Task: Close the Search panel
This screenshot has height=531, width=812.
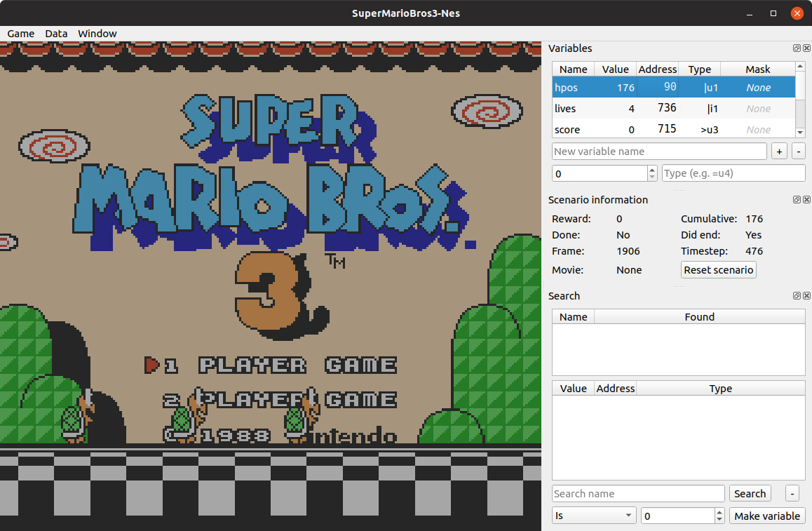Action: (x=806, y=296)
